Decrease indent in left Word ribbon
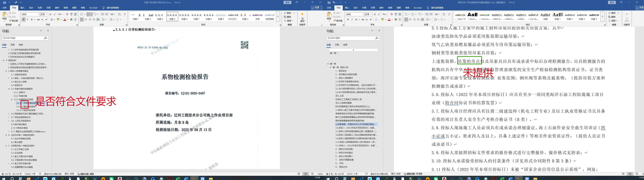Viewport: 644px width, 180px height. pyautogui.click(x=103, y=14)
